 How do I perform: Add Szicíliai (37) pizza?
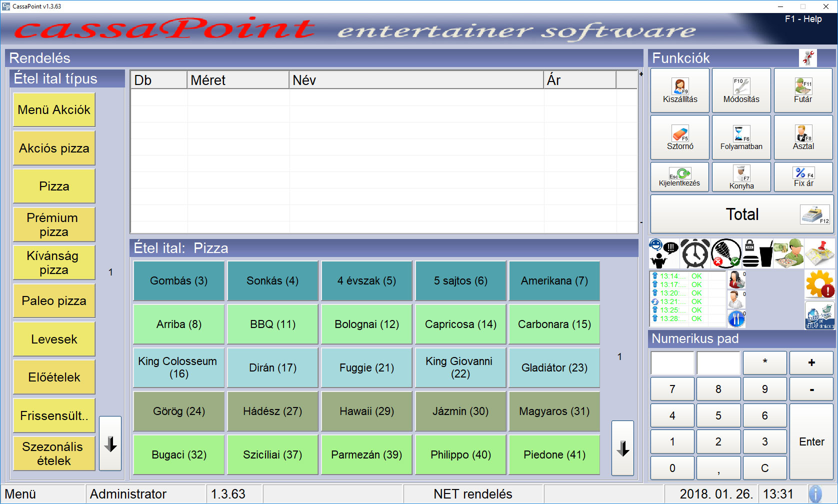point(272,455)
